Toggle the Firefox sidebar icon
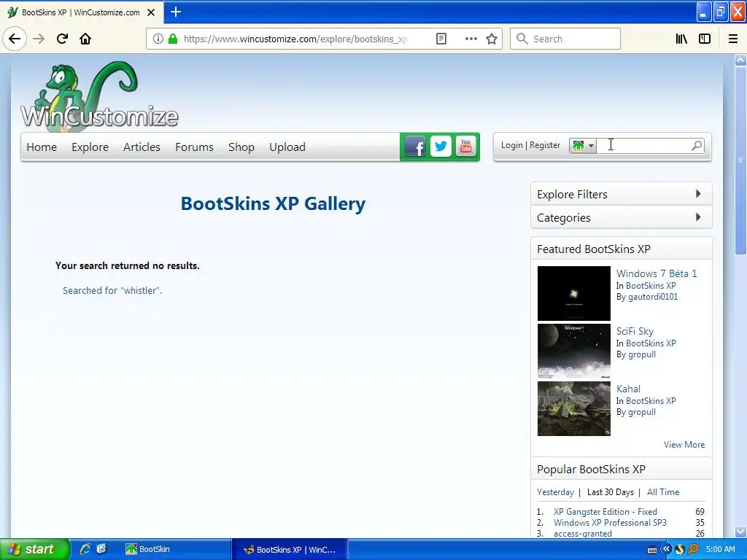This screenshot has height=560, width=747. click(x=705, y=39)
